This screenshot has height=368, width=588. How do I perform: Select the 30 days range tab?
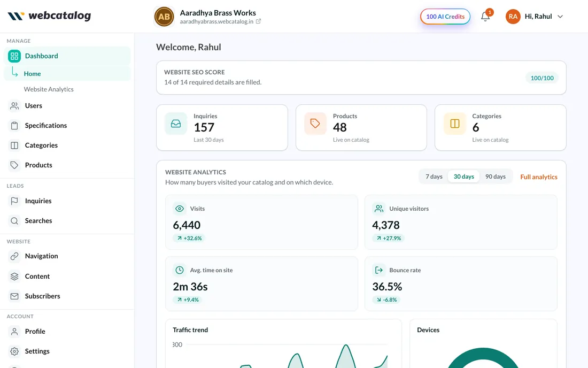pyautogui.click(x=464, y=177)
